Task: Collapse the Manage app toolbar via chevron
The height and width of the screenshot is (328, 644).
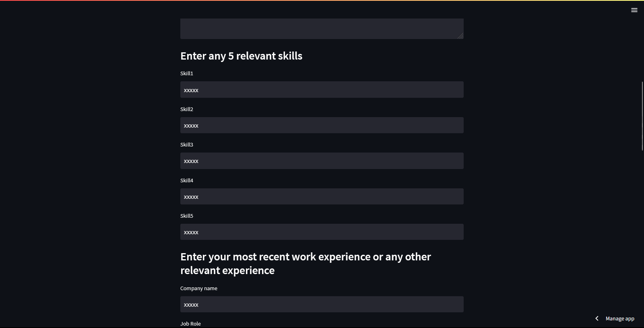Action: [x=597, y=318]
